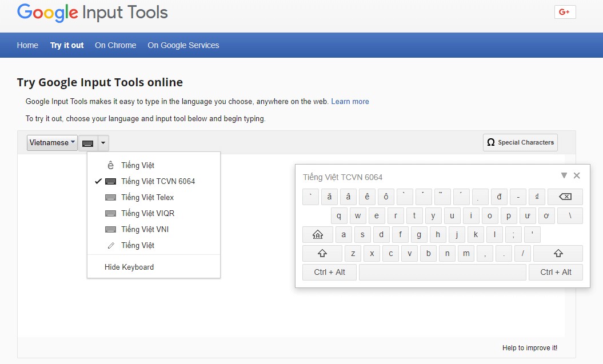This screenshot has width=603, height=364.
Task: Switch to the On Chrome tab
Action: 115,45
